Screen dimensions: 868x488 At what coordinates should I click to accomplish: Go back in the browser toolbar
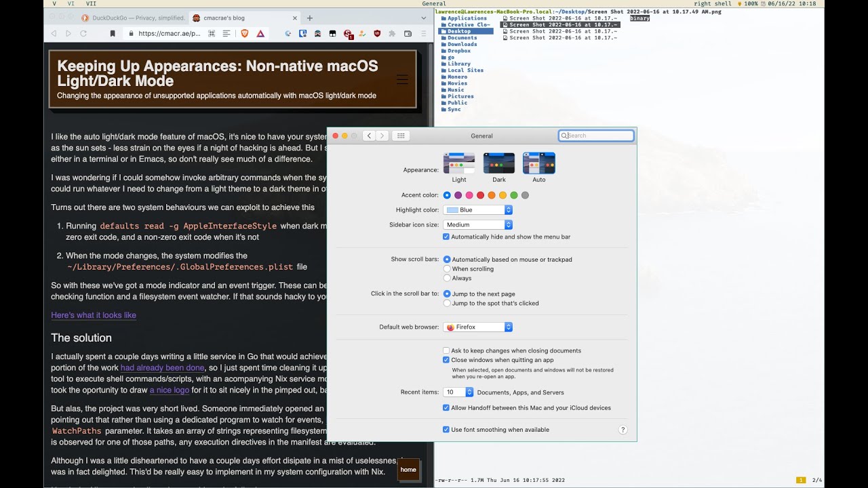point(54,33)
